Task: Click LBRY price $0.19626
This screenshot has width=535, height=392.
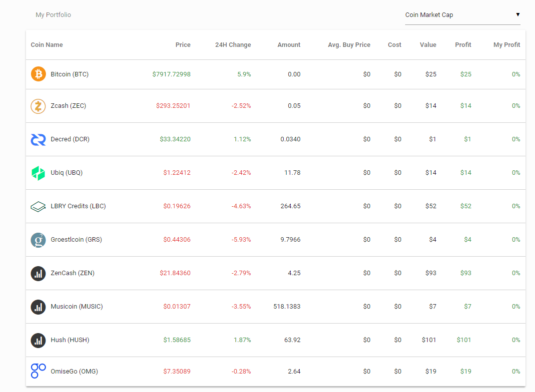Action: click(x=177, y=206)
